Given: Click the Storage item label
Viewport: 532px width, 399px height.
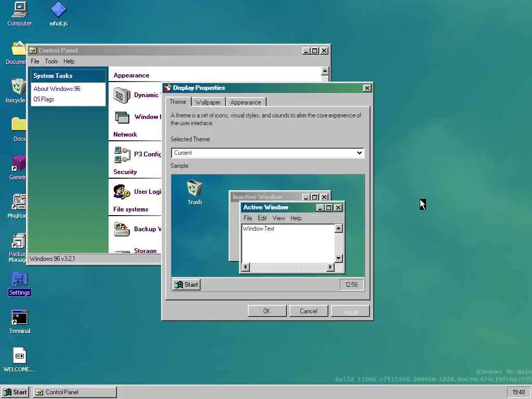Looking at the screenshot, I should 145,251.
